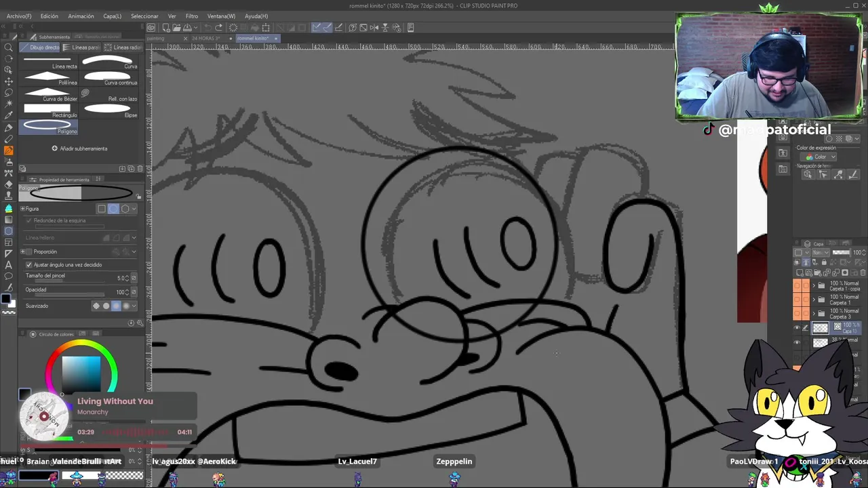This screenshot has width=868, height=488.
Task: Select the Operation object tool
Action: click(x=9, y=70)
